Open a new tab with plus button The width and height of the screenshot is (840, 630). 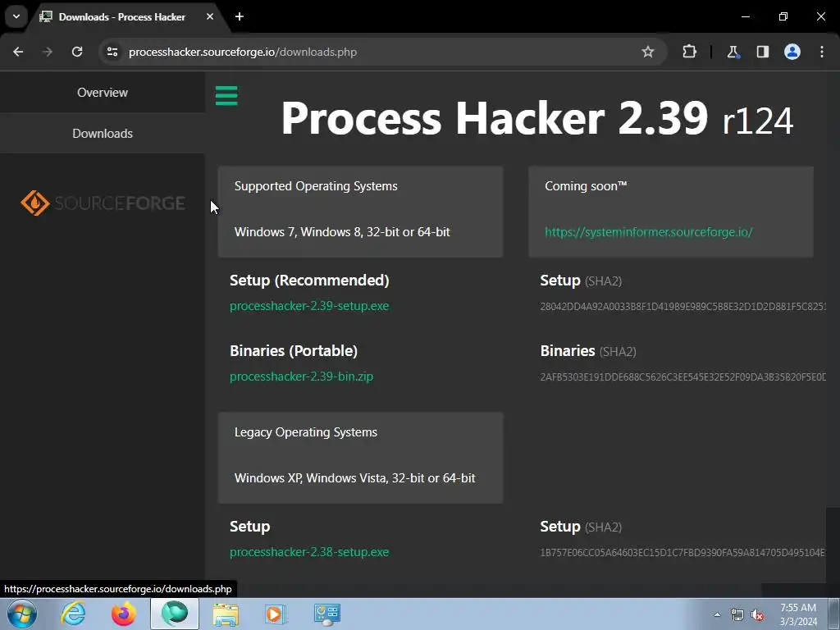[240, 16]
